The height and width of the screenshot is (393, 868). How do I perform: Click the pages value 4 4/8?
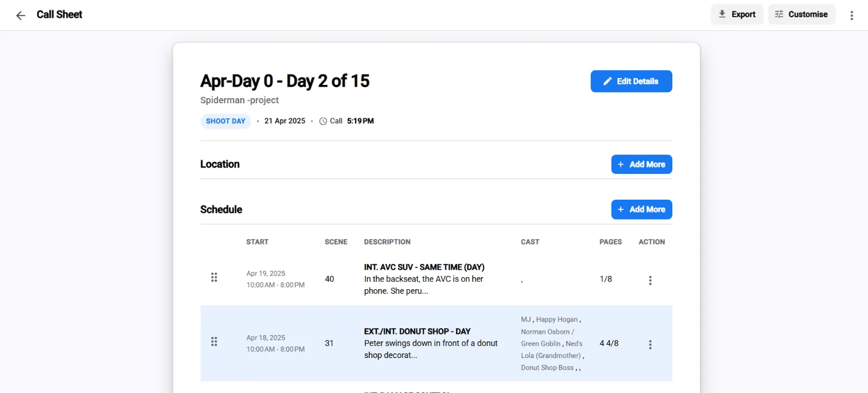point(609,344)
